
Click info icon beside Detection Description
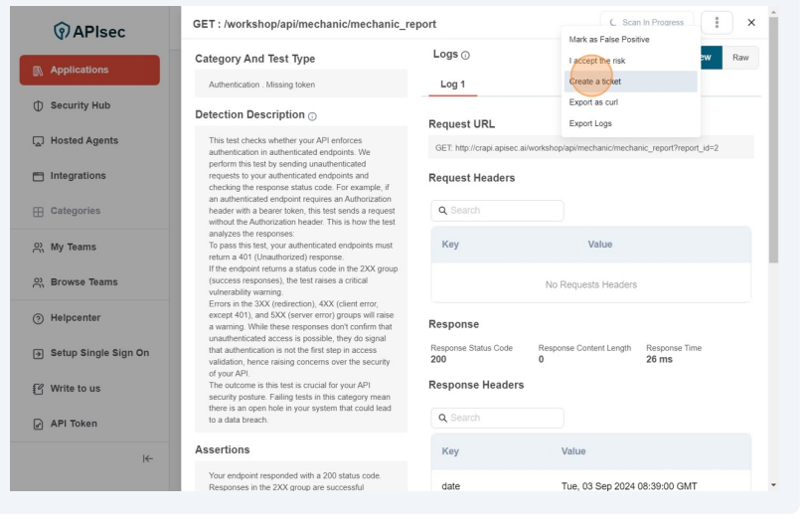(313, 116)
